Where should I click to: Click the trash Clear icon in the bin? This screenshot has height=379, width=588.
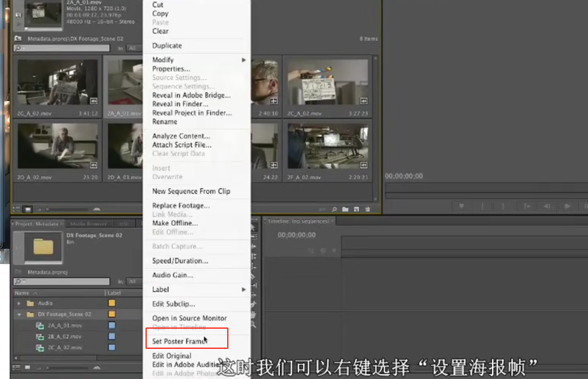point(368,209)
